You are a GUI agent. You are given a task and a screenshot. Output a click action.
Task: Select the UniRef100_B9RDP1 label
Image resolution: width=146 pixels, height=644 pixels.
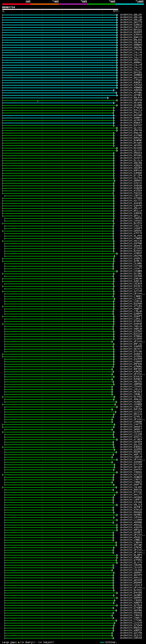[x=131, y=82]
